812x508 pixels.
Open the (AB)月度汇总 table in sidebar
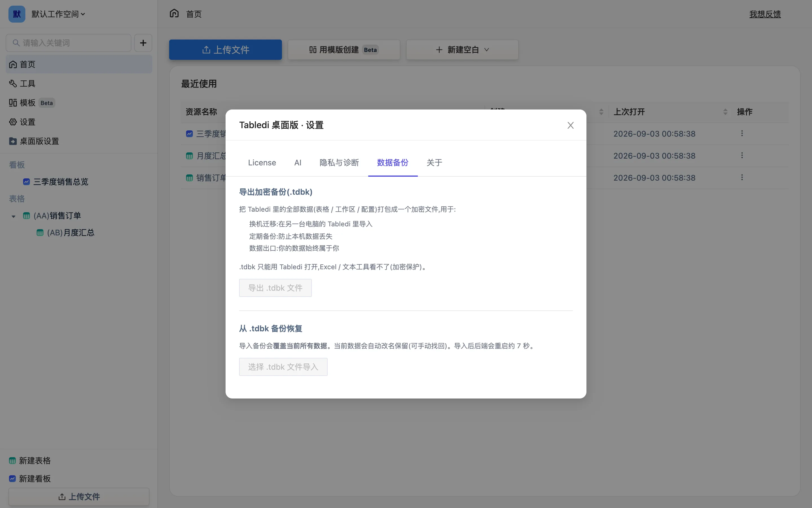(70, 233)
